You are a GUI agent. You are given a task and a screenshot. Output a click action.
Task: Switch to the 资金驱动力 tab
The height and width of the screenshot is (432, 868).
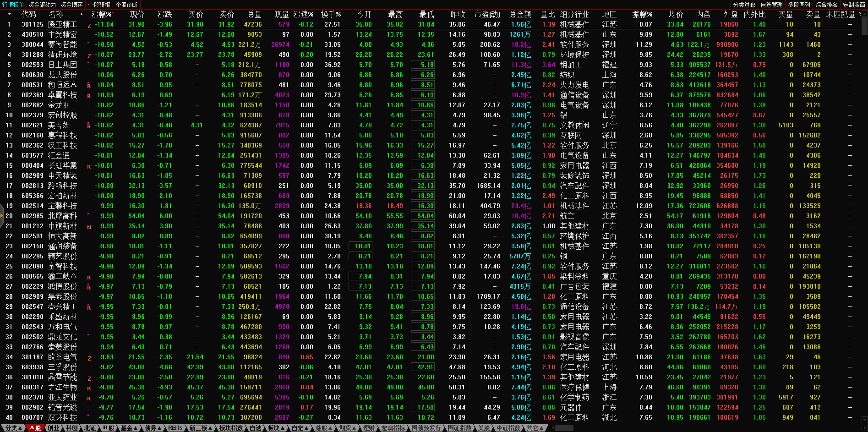(x=42, y=5)
